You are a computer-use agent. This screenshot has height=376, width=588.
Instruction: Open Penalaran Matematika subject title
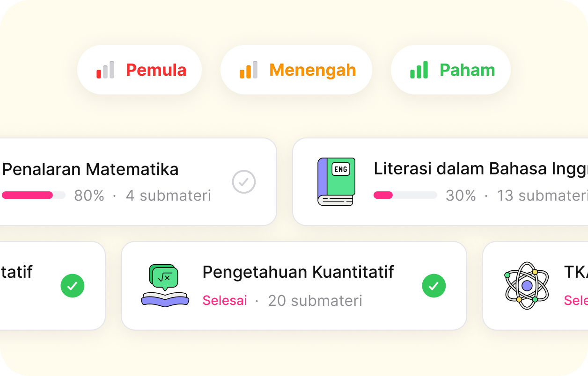[90, 169]
